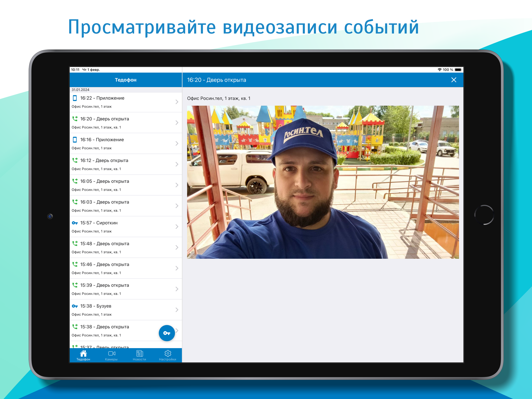This screenshot has width=532, height=399.
Task: Expand chevron of 15:39 Дверь открыта row
Action: 177,289
